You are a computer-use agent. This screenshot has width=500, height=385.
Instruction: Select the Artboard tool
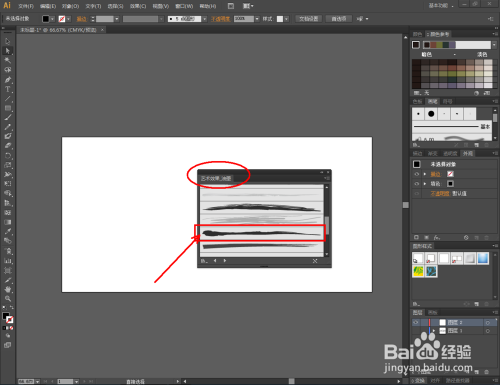point(7,270)
